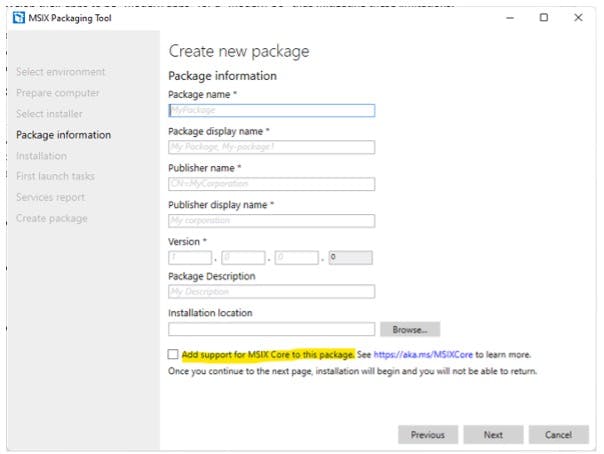Viewport: 604px width, 454px height.
Task: Focus the Publisher display name field
Action: coord(272,221)
